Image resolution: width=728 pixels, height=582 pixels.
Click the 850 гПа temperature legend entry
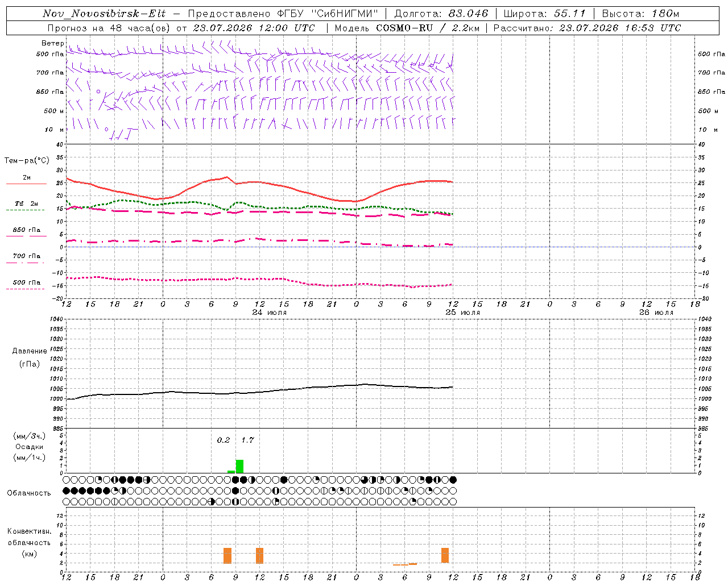pos(27,230)
